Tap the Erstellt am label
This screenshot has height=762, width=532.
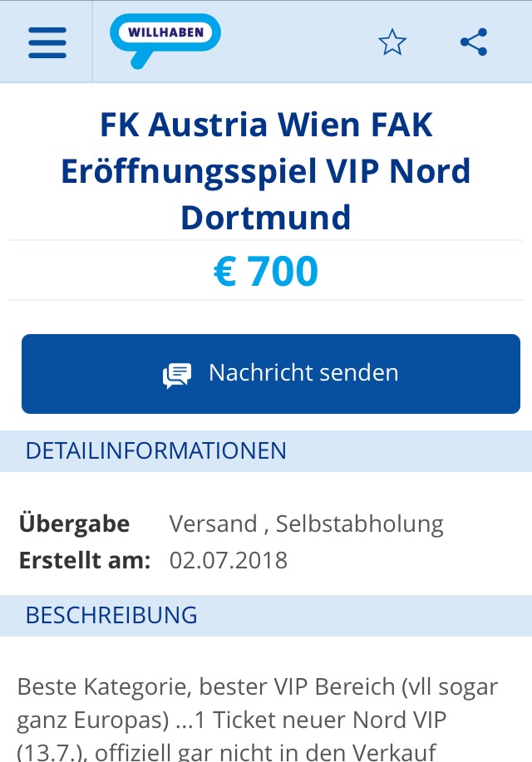pyautogui.click(x=85, y=560)
